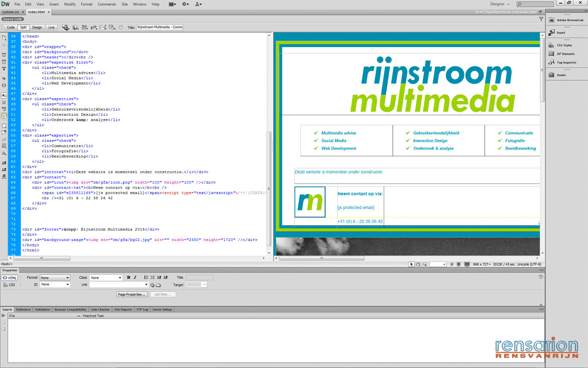Open the Site management dropdown icon in the menu bar
The height and width of the screenshot is (368, 588).
(198, 4)
